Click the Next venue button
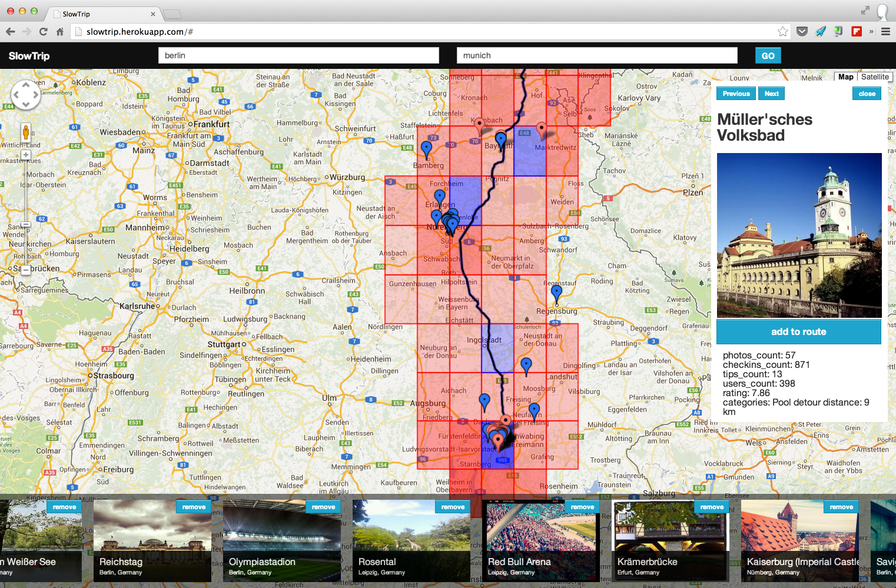Screen dimensions: 896x588 click(x=771, y=94)
